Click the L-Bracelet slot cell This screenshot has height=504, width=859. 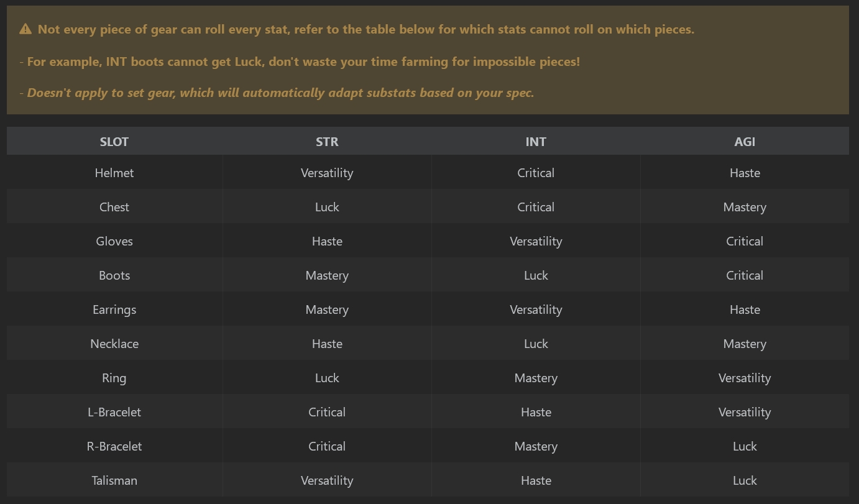pyautogui.click(x=114, y=412)
